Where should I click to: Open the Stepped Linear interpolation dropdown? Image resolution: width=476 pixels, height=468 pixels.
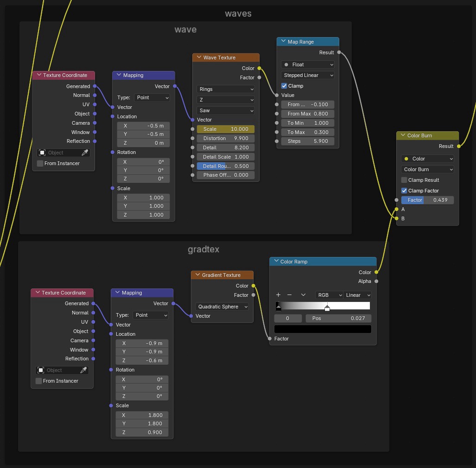point(307,75)
